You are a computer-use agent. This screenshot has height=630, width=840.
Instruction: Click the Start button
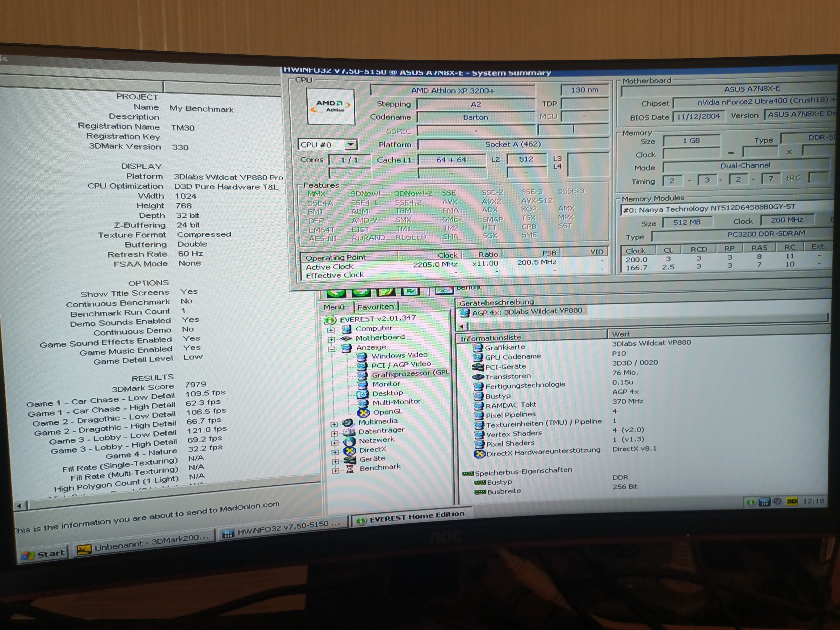coord(43,554)
